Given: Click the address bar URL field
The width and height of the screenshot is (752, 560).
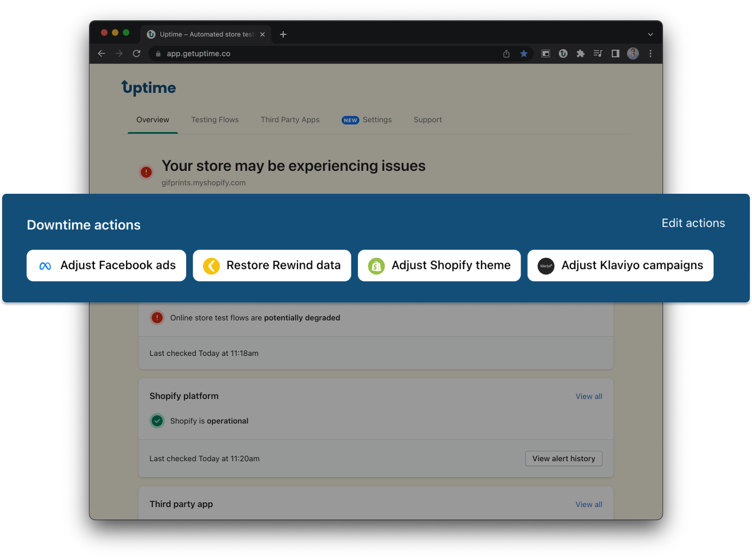Looking at the screenshot, I should (x=325, y=53).
